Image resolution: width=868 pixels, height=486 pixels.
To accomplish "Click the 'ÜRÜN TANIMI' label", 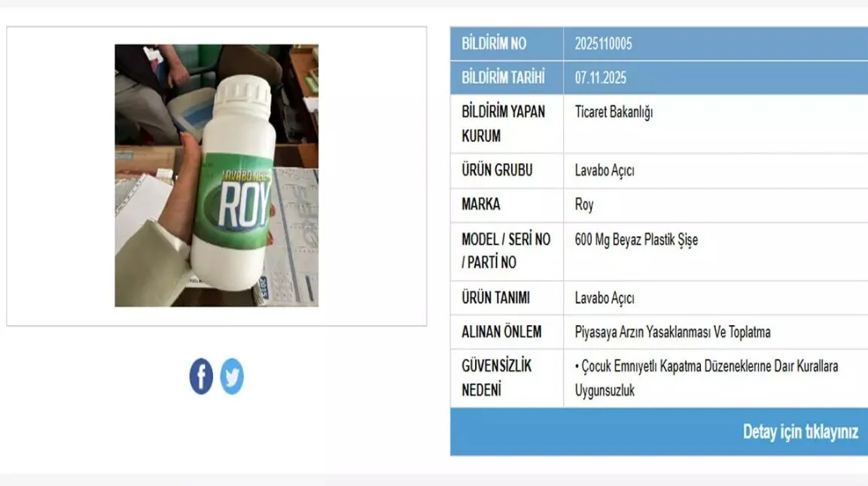I will (495, 298).
